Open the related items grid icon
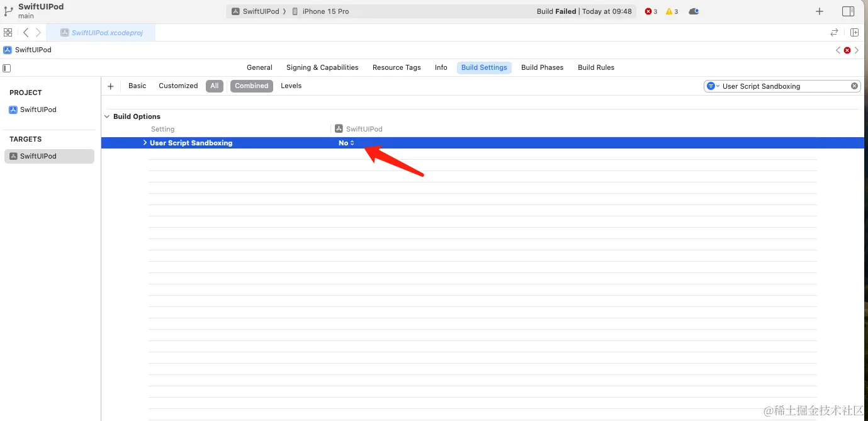The width and height of the screenshot is (868, 421). (8, 32)
